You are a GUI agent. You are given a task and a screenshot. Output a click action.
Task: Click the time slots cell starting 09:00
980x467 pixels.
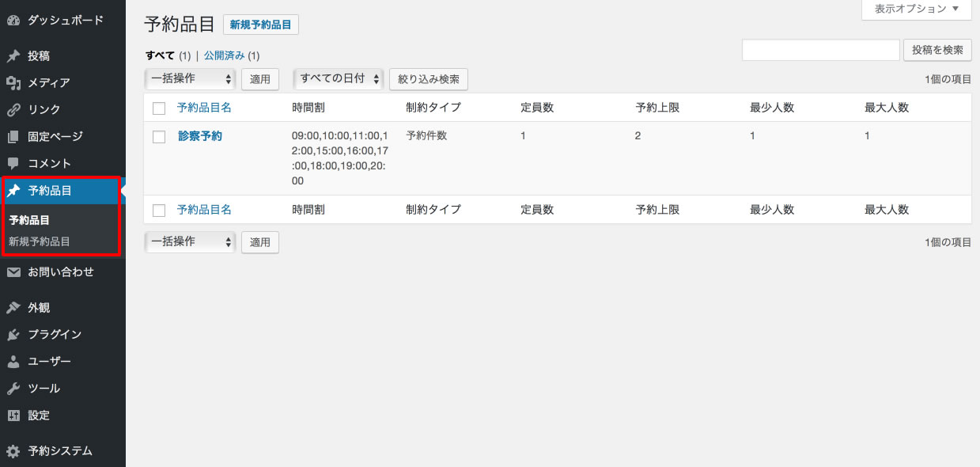pos(340,158)
